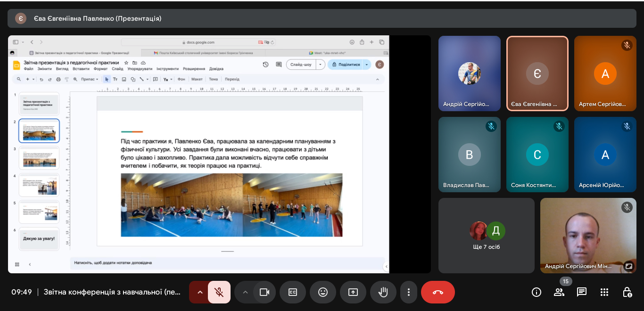Unmute the microphone

click(x=219, y=292)
